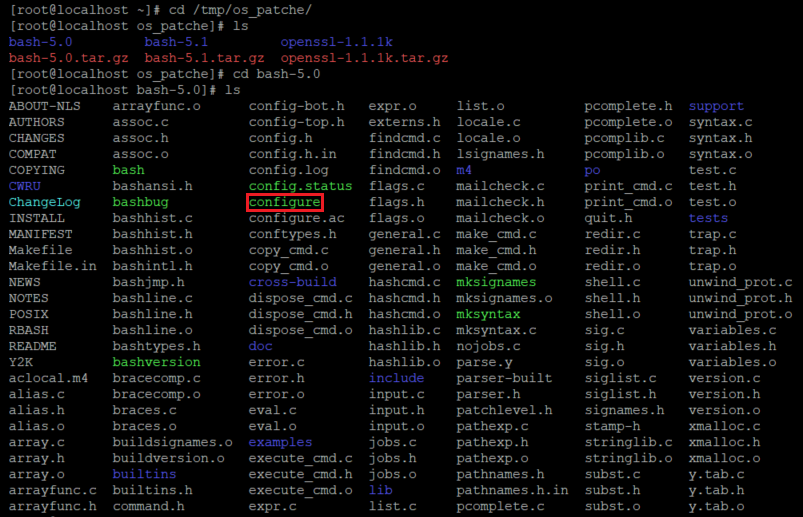The height and width of the screenshot is (517, 803).
Task: Click the green 'bash' executable name
Action: [129, 170]
